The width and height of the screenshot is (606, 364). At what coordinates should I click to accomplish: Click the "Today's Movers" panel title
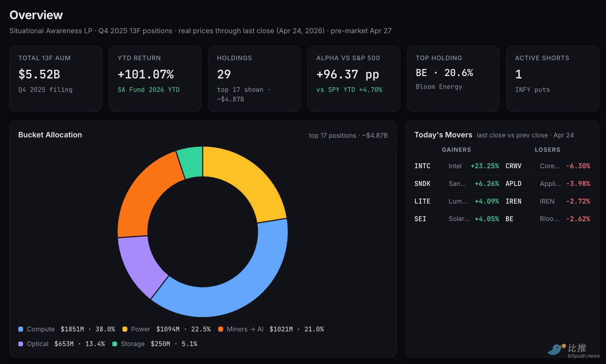pos(443,135)
